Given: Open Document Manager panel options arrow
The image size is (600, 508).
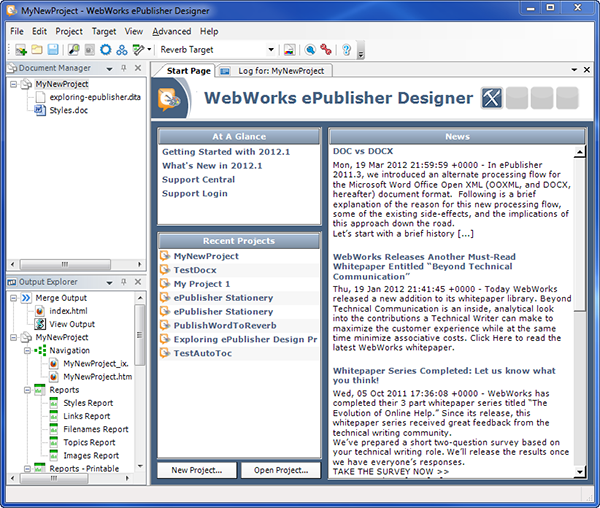Looking at the screenshot, I should point(109,68).
